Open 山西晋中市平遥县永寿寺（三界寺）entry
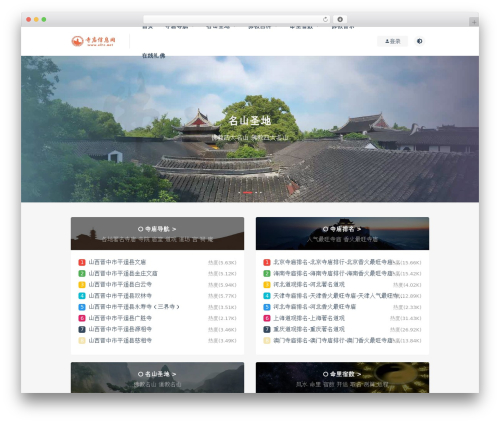This screenshot has height=423, width=500. (x=134, y=307)
